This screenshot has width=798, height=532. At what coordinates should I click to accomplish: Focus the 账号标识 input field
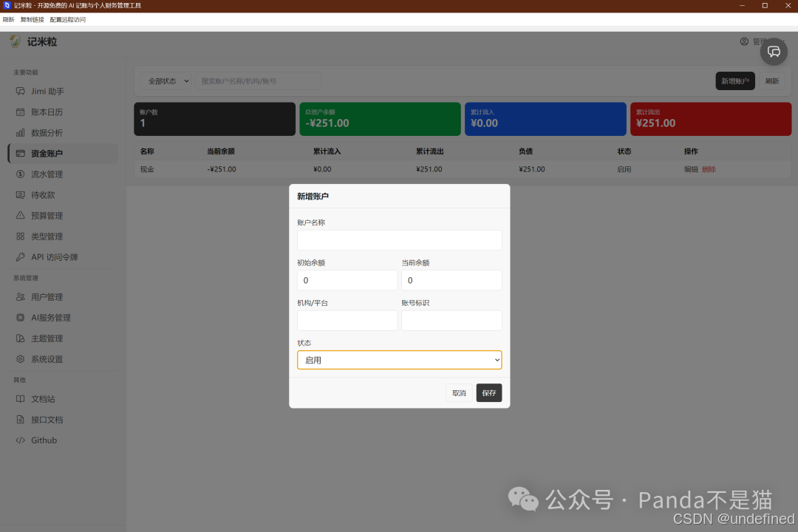(451, 321)
